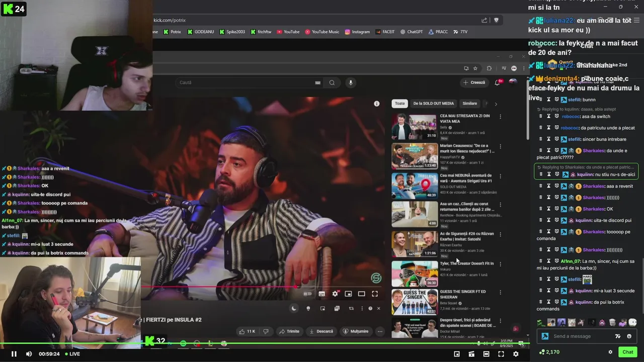Click Descarcă download button
The width and height of the screenshot is (644, 362).
coord(321,331)
